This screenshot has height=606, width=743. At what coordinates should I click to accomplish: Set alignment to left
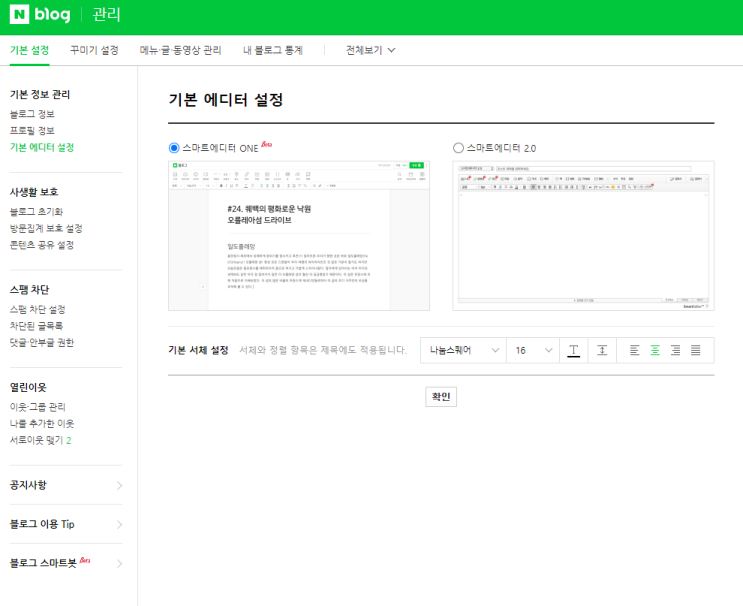pyautogui.click(x=634, y=351)
